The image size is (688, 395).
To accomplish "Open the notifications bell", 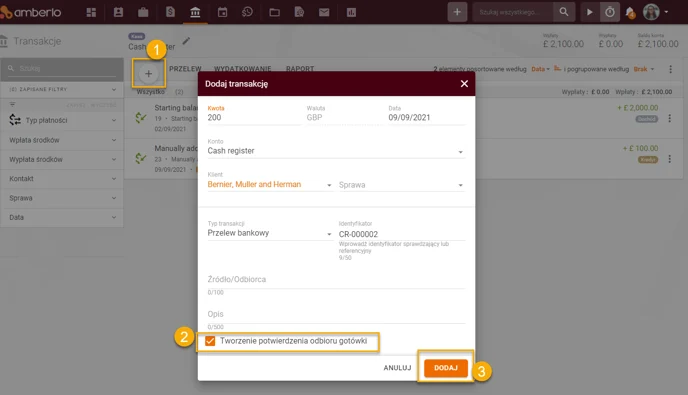I will [630, 12].
